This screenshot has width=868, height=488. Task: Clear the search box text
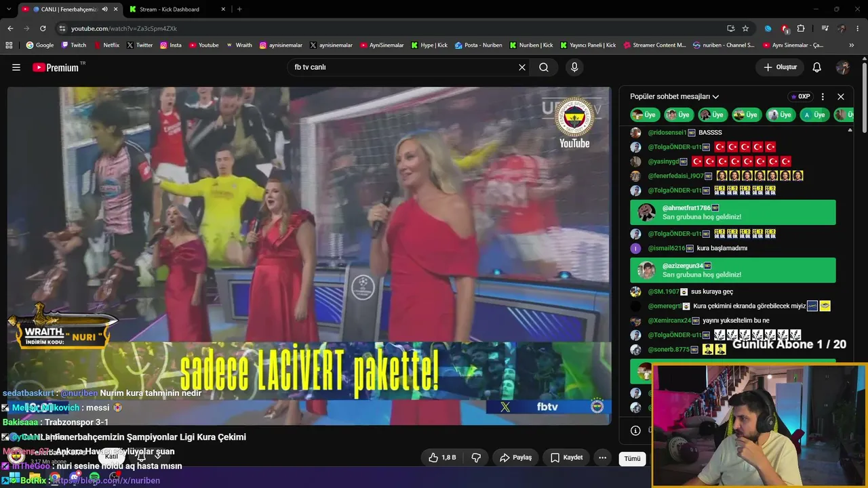pyautogui.click(x=522, y=67)
